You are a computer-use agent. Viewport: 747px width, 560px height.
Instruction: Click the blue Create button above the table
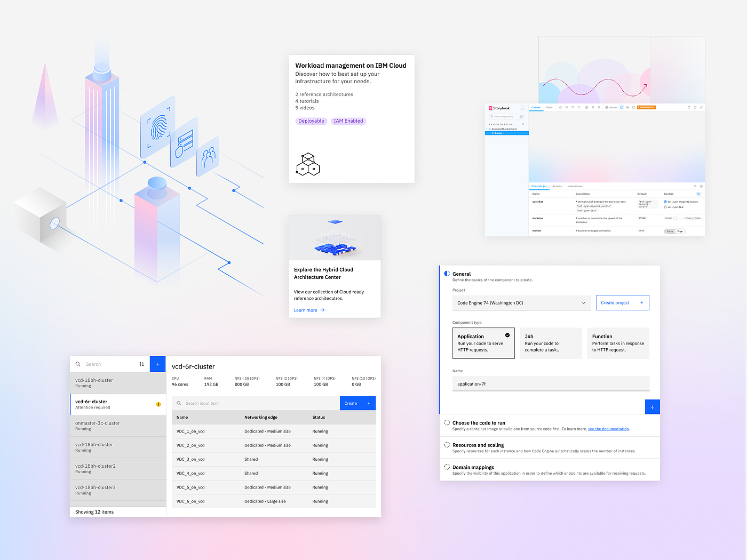click(x=357, y=403)
